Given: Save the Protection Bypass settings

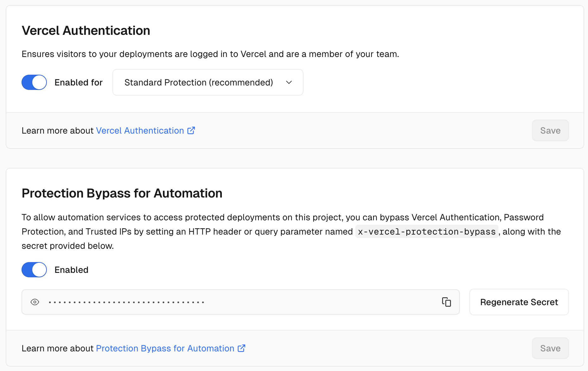Looking at the screenshot, I should coord(550,348).
